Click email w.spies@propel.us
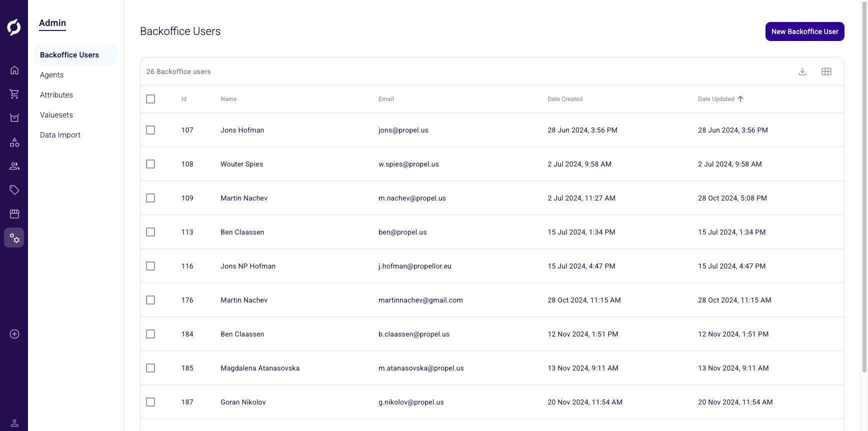 [408, 164]
